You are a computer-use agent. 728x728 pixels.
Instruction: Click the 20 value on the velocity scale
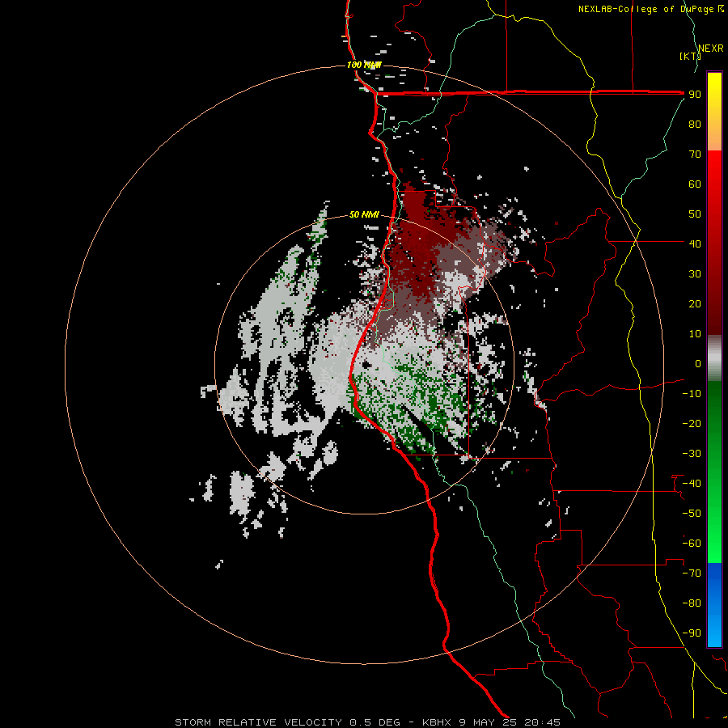coord(695,303)
